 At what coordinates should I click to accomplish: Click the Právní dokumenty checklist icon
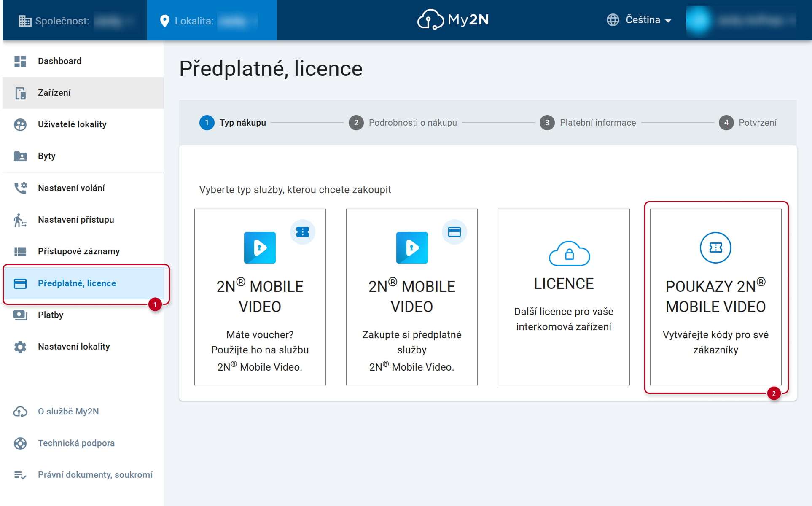(x=20, y=475)
